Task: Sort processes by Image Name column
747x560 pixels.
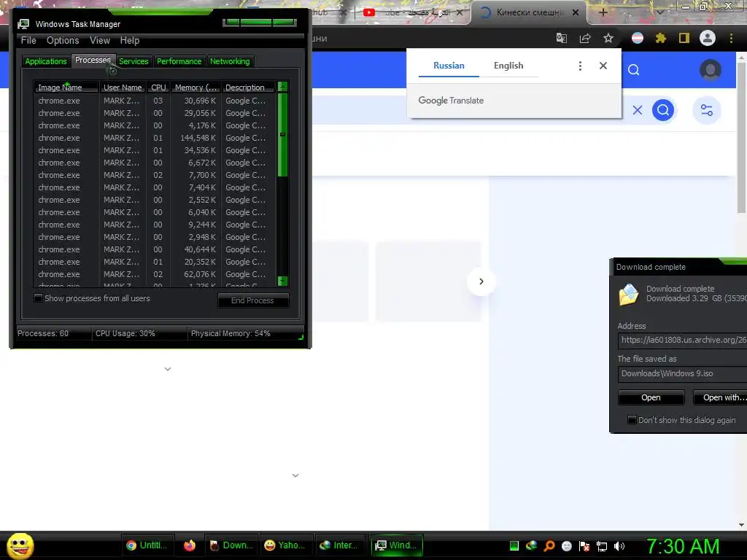Action: click(66, 87)
